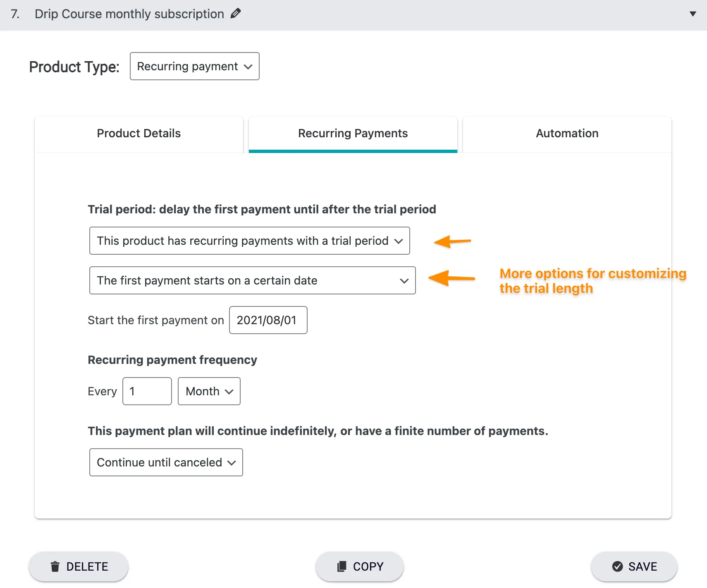Select the Recurring Payments tab

[x=352, y=133]
